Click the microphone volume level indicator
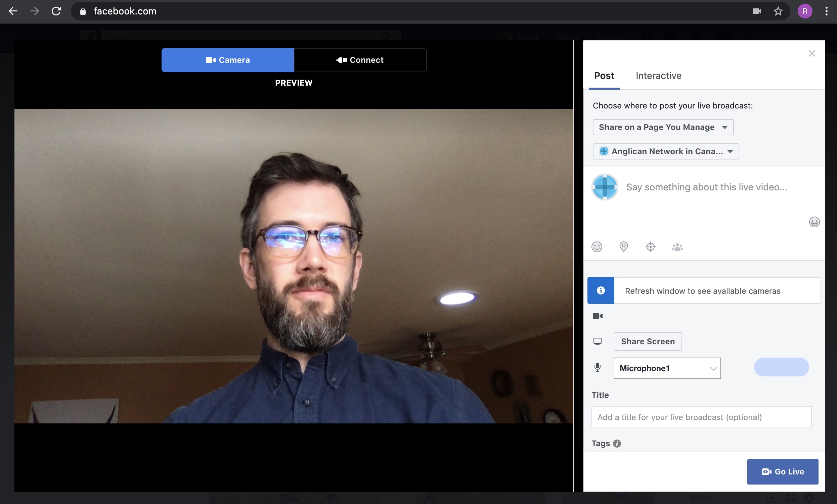Viewport: 837px width, 504px height. [x=781, y=367]
